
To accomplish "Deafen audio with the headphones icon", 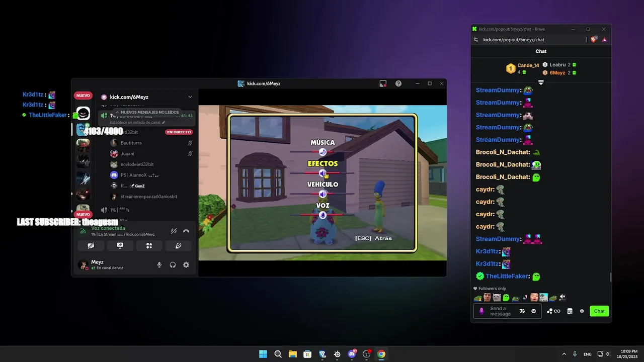I will (173, 265).
